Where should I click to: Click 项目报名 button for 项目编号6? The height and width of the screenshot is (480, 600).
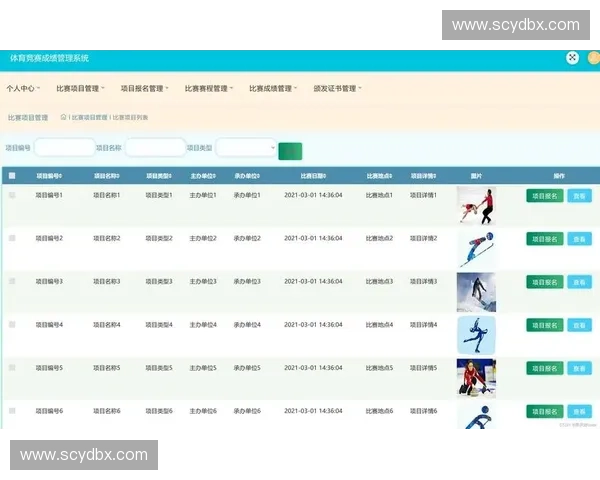click(x=545, y=412)
